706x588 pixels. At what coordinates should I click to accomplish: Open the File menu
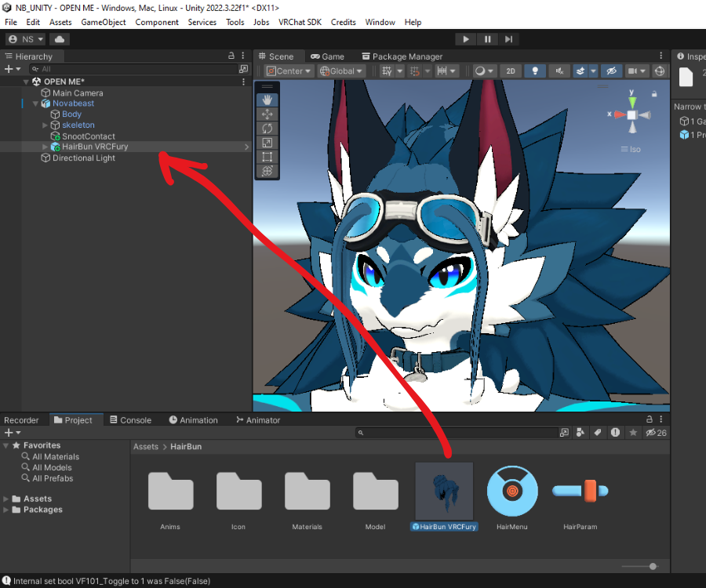click(x=11, y=22)
